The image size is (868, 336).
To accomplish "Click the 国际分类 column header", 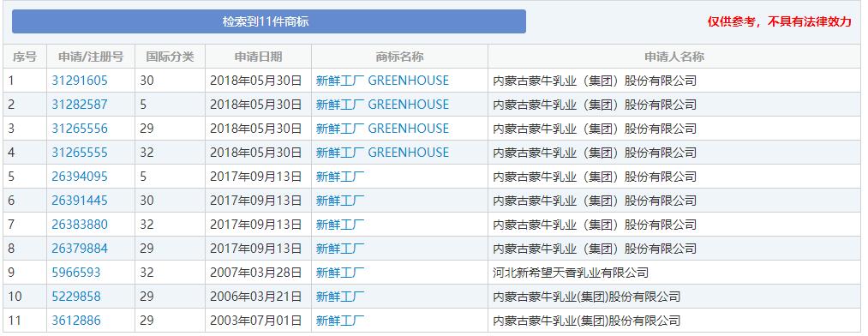I will [x=170, y=57].
